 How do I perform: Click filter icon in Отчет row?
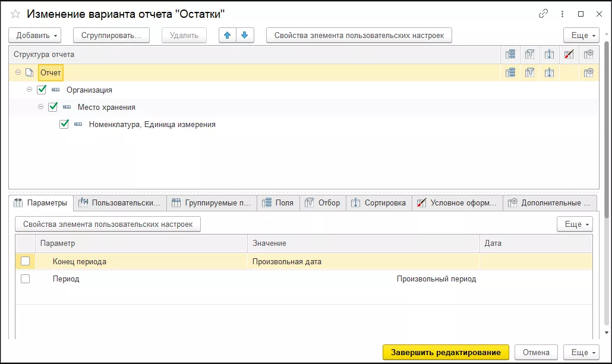point(530,73)
